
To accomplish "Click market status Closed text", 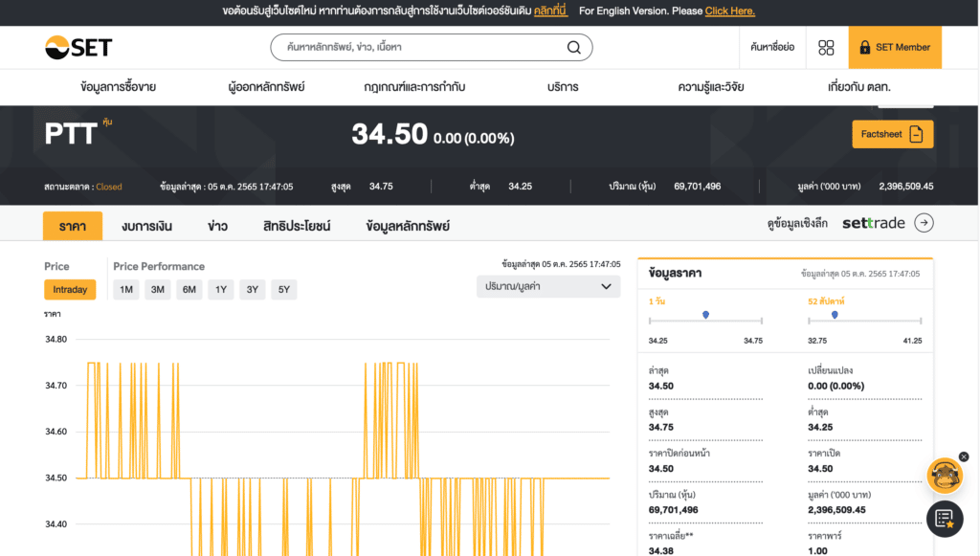I will click(x=109, y=187).
